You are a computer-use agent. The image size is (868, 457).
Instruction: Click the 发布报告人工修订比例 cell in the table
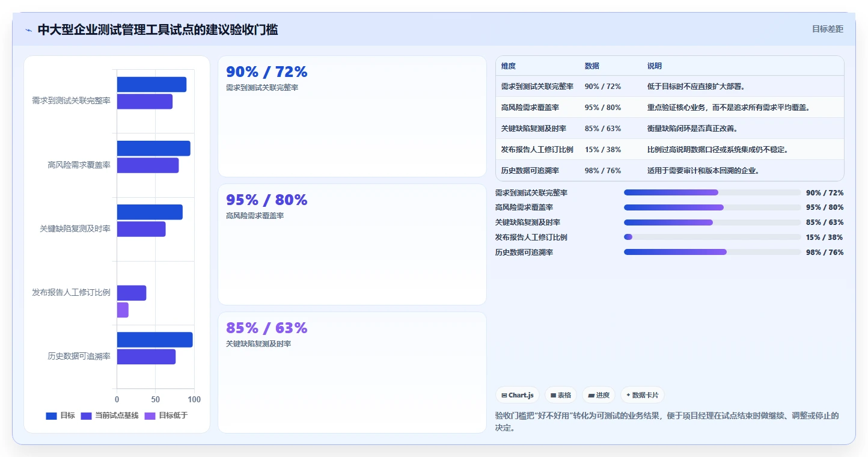(537, 150)
